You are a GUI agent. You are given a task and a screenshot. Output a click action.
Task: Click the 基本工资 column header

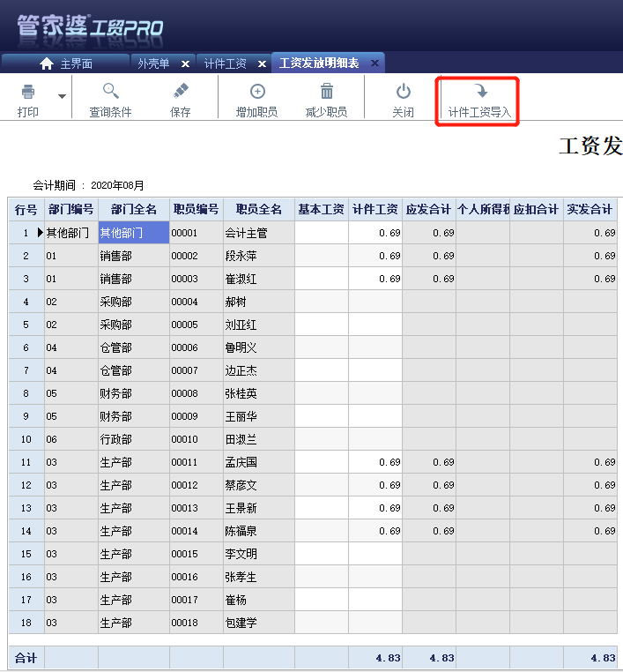point(321,209)
